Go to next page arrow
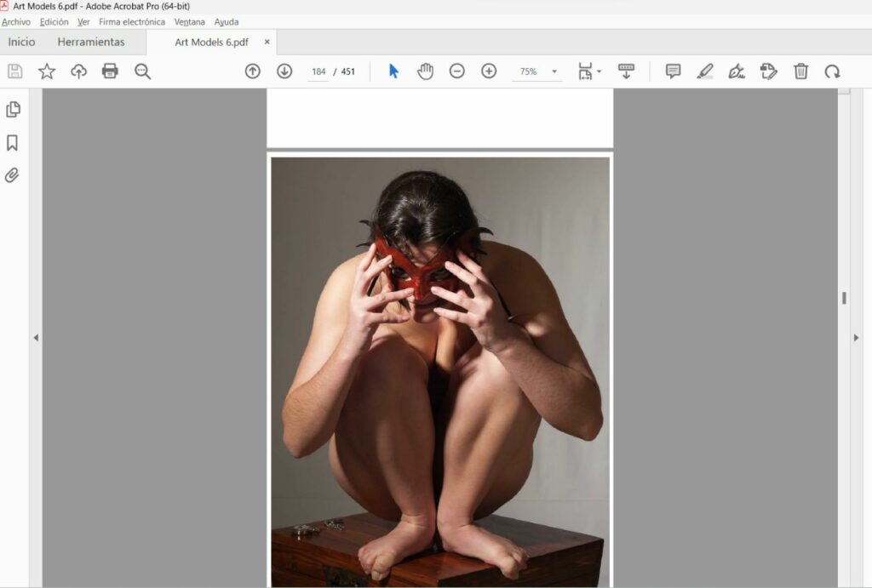Viewport: 872px width, 588px height. click(x=284, y=71)
